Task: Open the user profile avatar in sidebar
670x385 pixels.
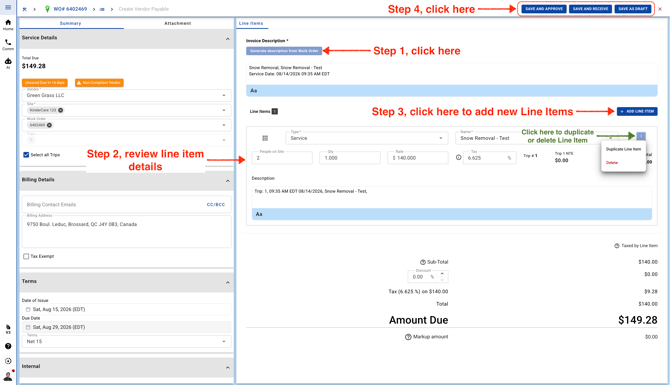Action: click(8, 376)
